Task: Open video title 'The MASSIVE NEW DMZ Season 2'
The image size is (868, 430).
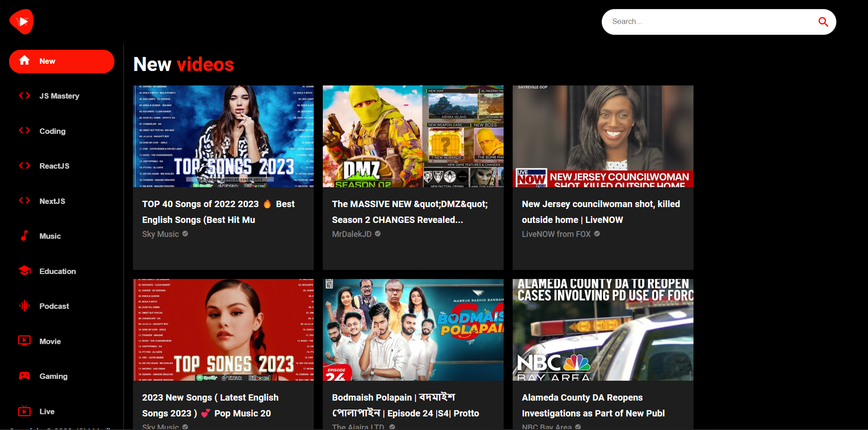Action: pos(410,212)
